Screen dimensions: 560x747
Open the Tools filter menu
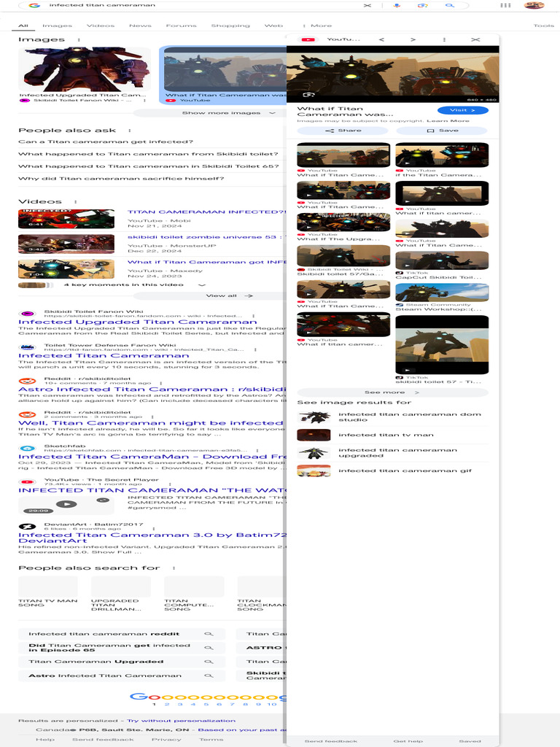pos(544,26)
